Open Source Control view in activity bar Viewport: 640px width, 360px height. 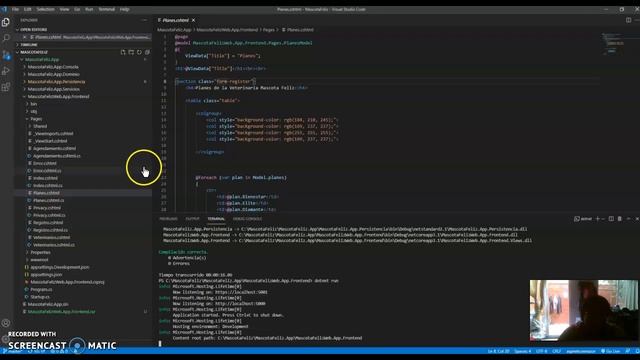point(6,55)
